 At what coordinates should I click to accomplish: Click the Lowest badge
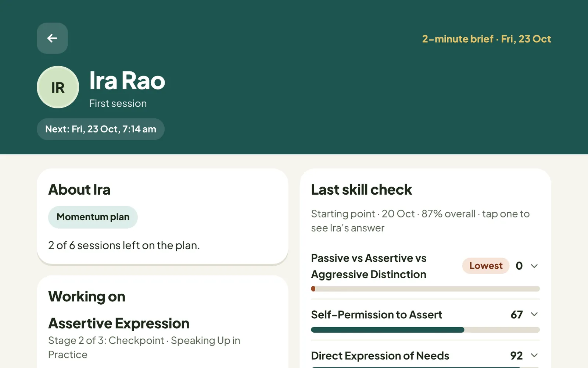486,266
